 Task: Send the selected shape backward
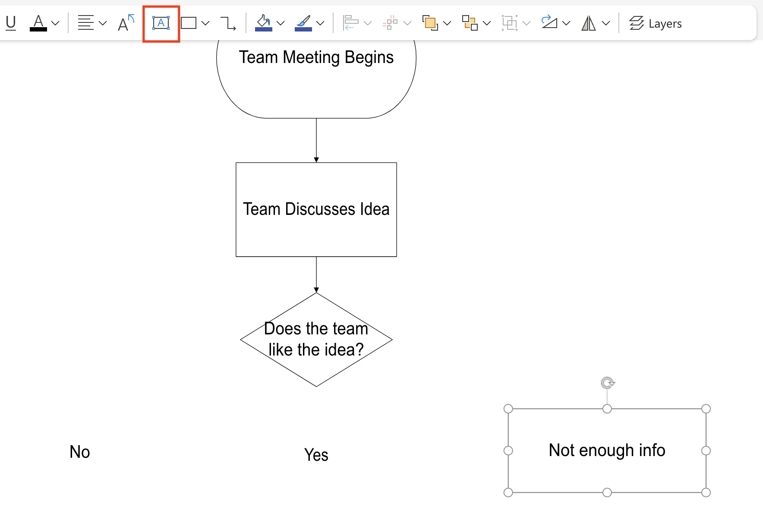coord(470,23)
